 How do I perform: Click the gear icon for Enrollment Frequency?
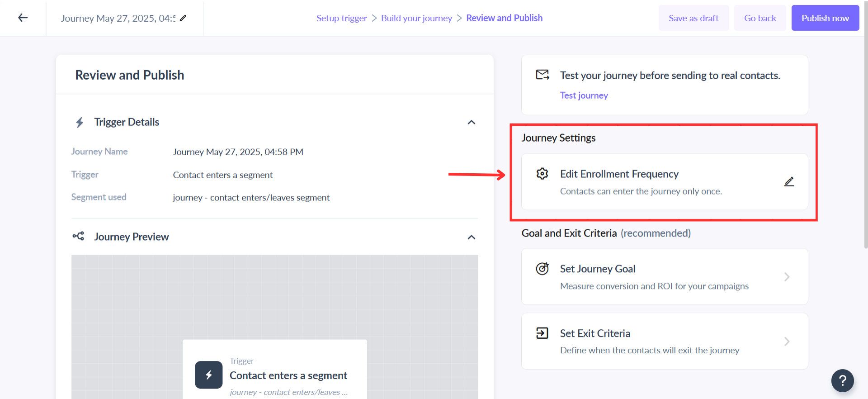click(542, 174)
